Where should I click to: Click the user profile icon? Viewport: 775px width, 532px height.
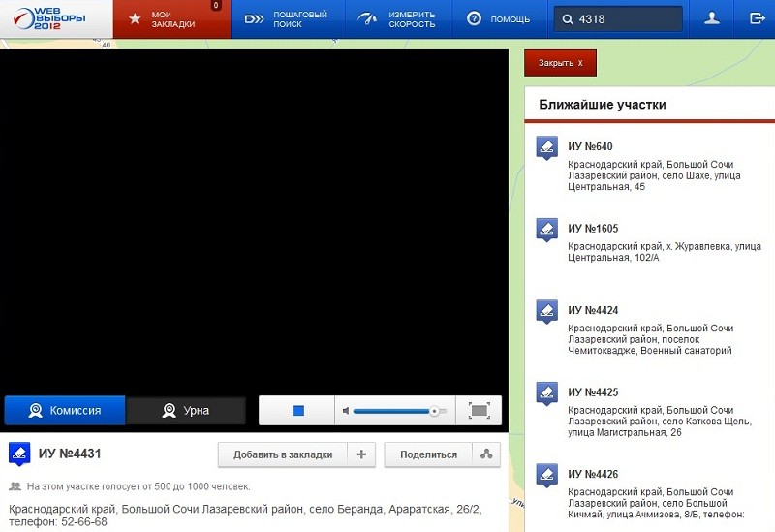(712, 18)
